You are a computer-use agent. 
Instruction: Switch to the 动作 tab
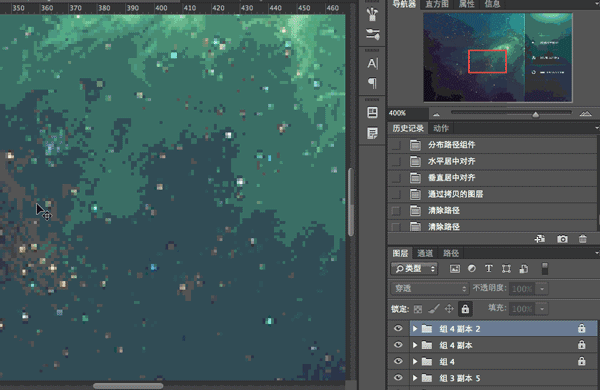coord(441,128)
